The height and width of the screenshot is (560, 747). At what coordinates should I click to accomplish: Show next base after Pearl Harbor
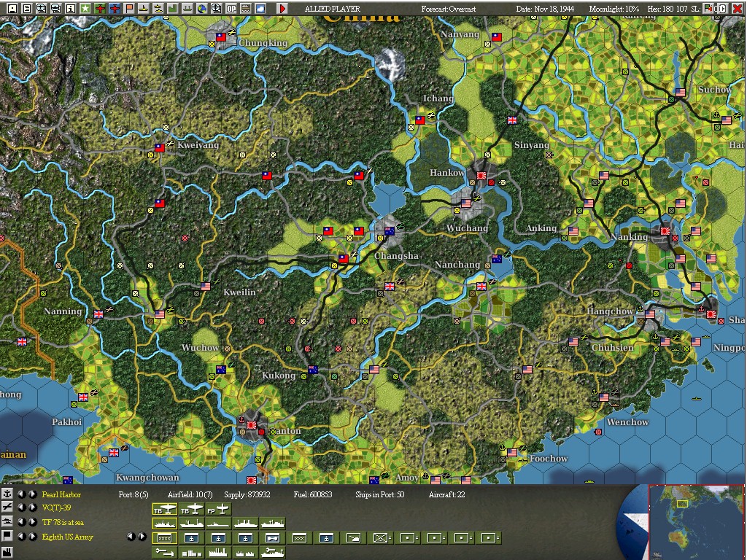click(x=32, y=494)
